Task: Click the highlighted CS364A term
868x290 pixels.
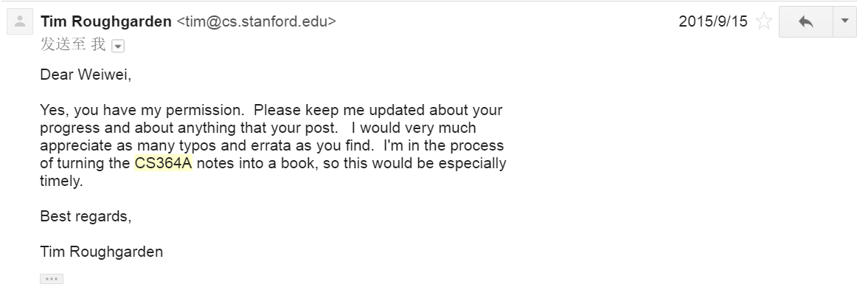Action: [163, 164]
